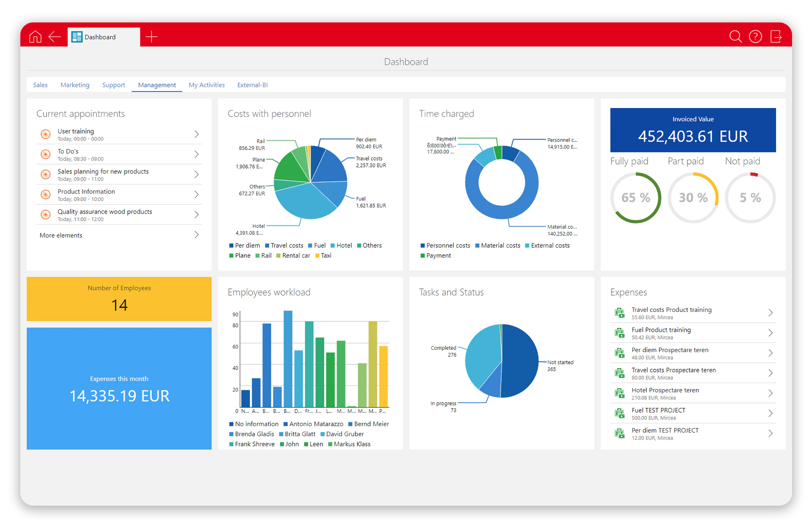
Task: Open the help question mark icon
Action: [755, 37]
